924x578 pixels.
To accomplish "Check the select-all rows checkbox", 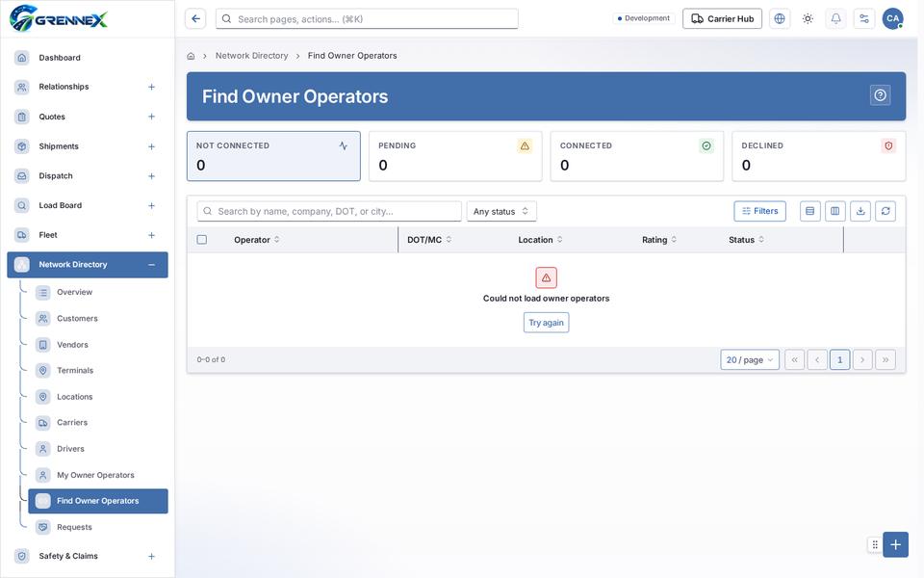I will 201,240.
